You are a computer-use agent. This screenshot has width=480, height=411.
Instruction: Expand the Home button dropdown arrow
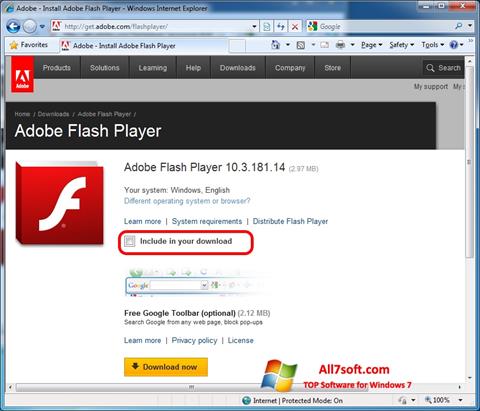(288, 45)
